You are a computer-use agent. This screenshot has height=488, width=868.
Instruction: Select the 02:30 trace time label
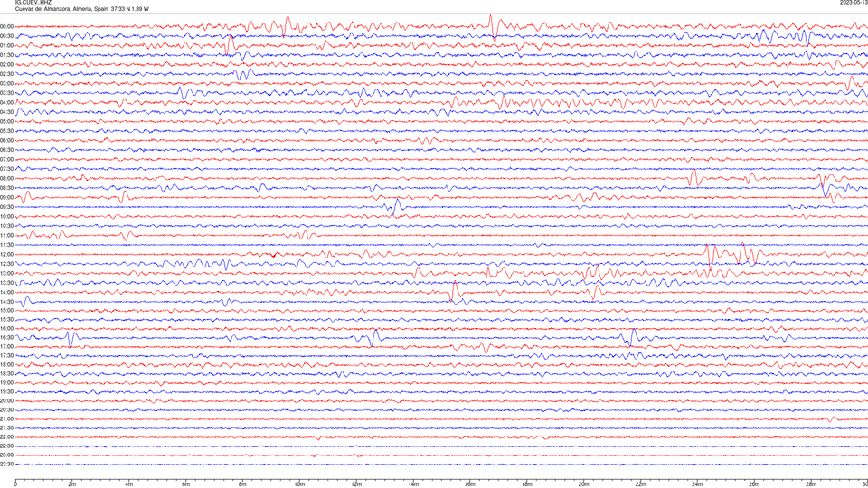6,74
